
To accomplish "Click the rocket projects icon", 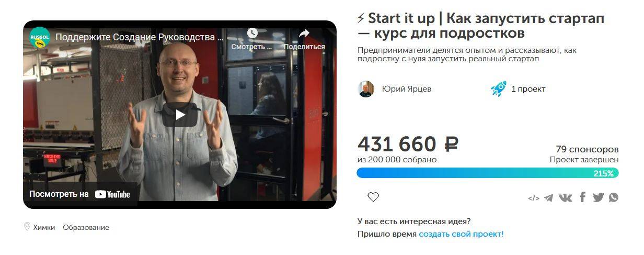I will click(x=499, y=89).
